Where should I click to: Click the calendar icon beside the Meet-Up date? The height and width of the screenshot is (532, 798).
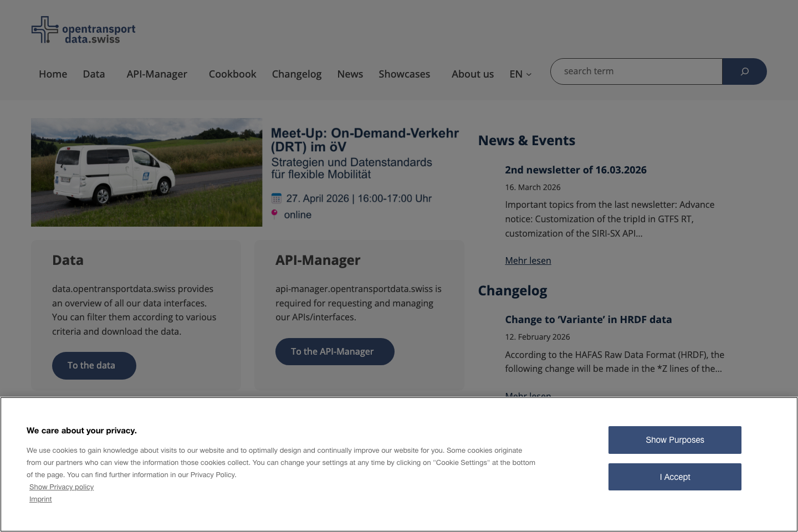[276, 198]
